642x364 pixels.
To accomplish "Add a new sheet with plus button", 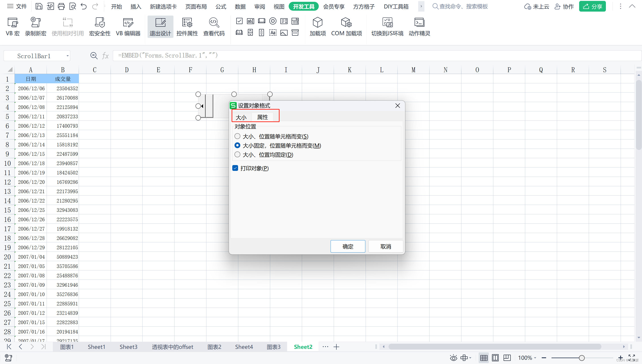I will point(336,347).
